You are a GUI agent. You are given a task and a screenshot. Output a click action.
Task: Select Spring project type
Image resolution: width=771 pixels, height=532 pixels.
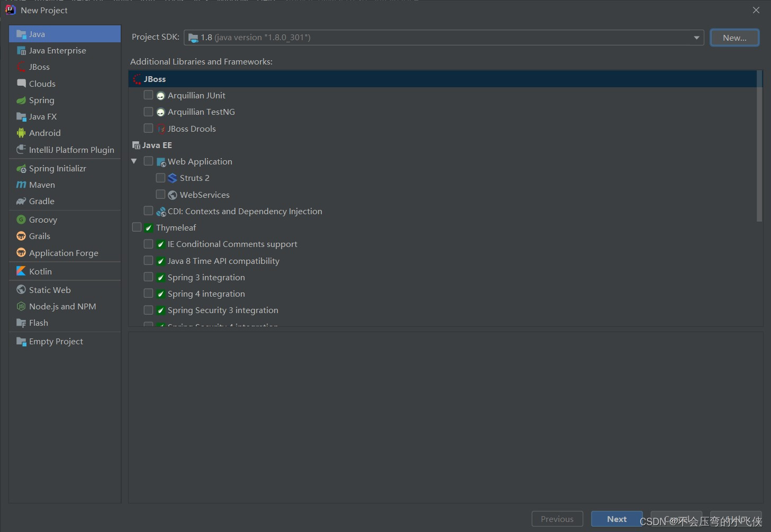pos(65,100)
